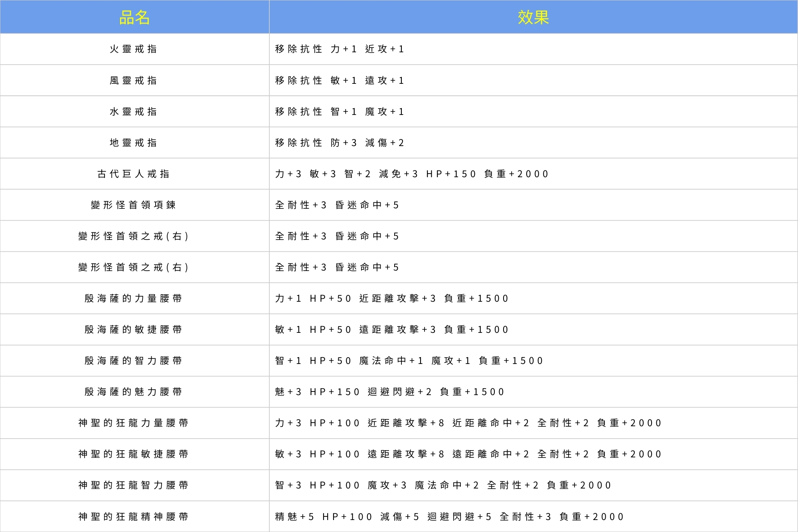This screenshot has width=798, height=532.
Task: Click the 殷海薩的智力腰帶 row
Action: point(134,360)
